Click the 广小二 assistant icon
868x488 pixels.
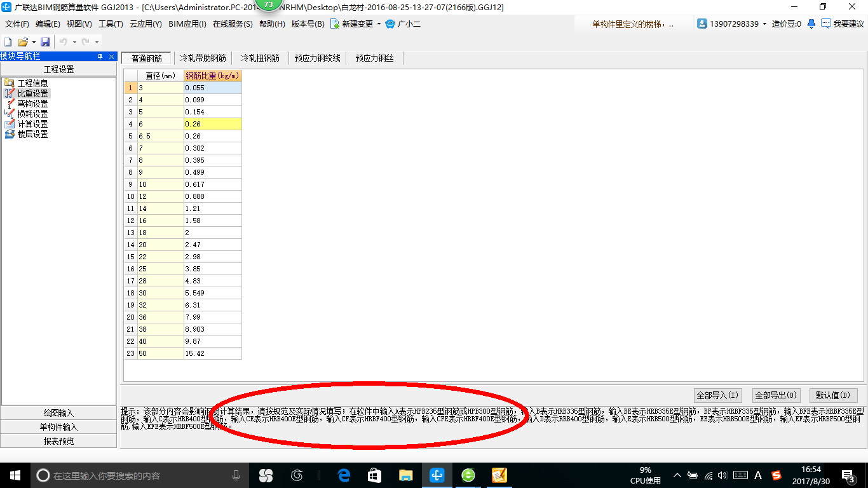(390, 24)
